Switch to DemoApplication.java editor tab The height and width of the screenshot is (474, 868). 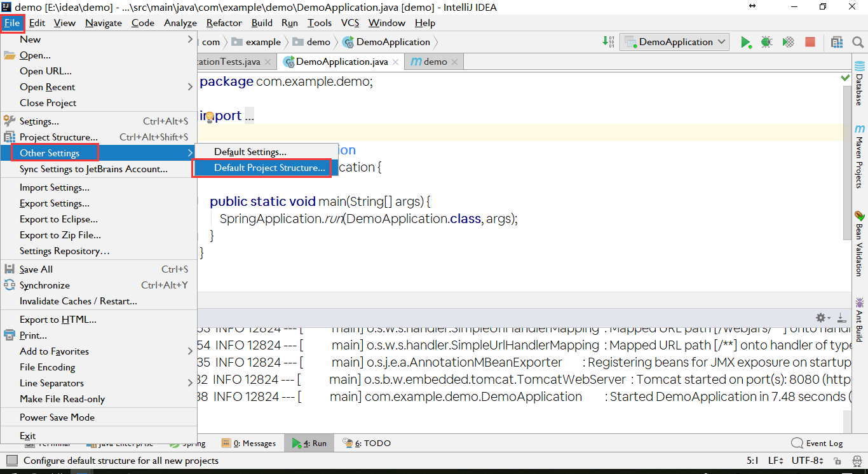tap(342, 62)
